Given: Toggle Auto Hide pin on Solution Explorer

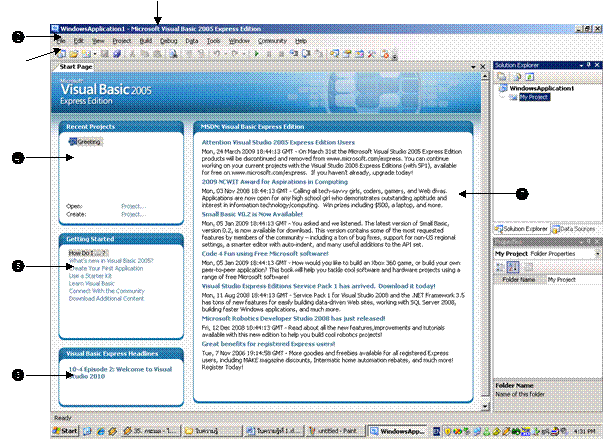Looking at the screenshot, I should tap(588, 65).
